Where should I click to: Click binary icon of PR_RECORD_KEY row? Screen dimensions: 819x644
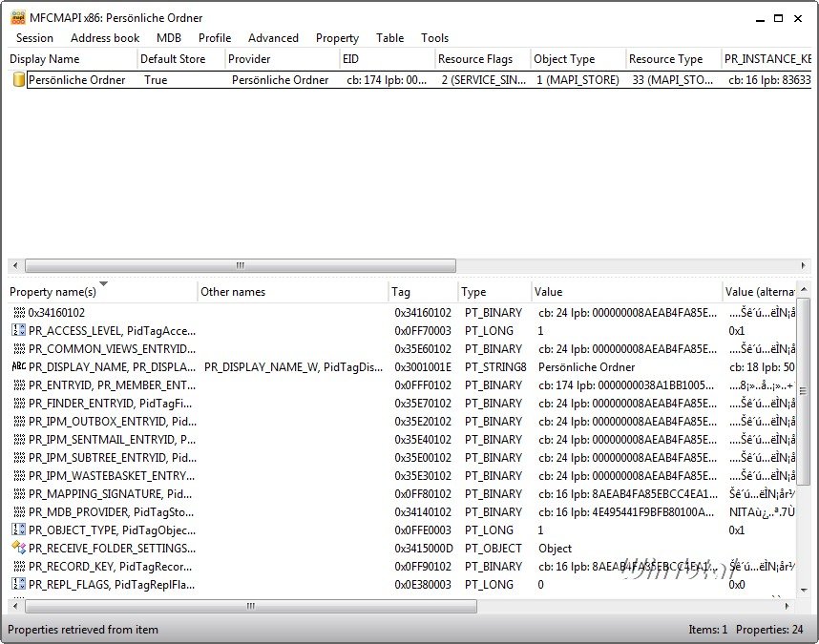click(x=19, y=566)
